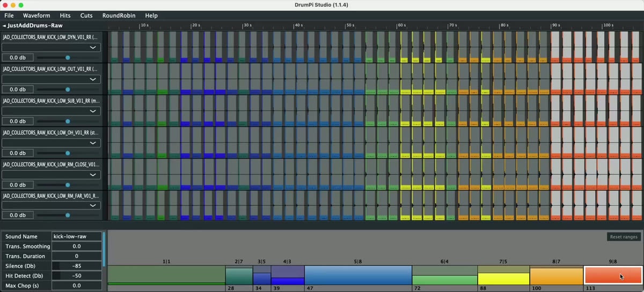Click the Trans. Duration value field

click(77, 256)
